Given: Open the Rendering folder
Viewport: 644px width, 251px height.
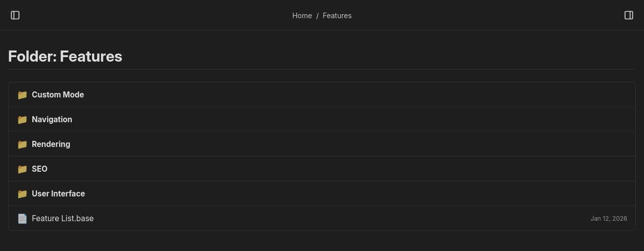Looking at the screenshot, I should pos(51,144).
